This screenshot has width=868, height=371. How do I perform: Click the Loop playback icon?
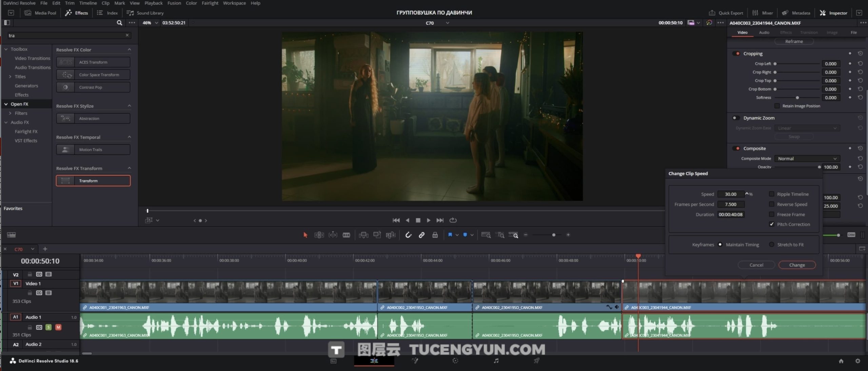453,220
